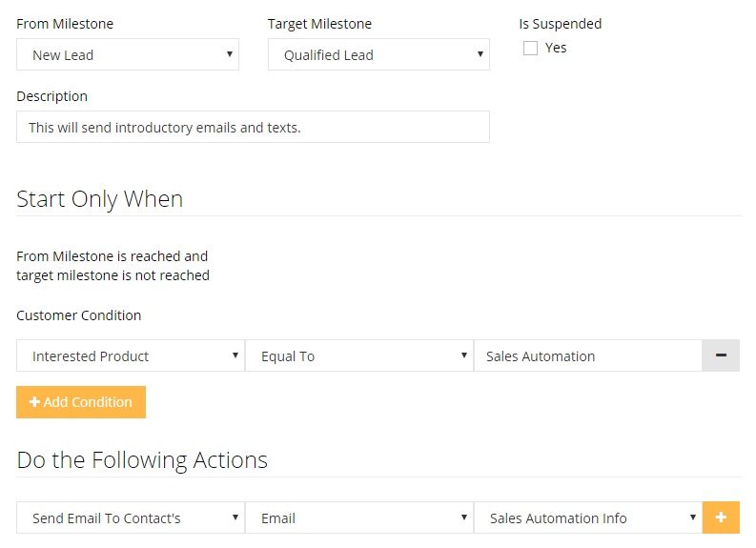Image resolution: width=756 pixels, height=548 pixels.
Task: Focus the Sales Automation condition value field
Action: pyautogui.click(x=587, y=356)
